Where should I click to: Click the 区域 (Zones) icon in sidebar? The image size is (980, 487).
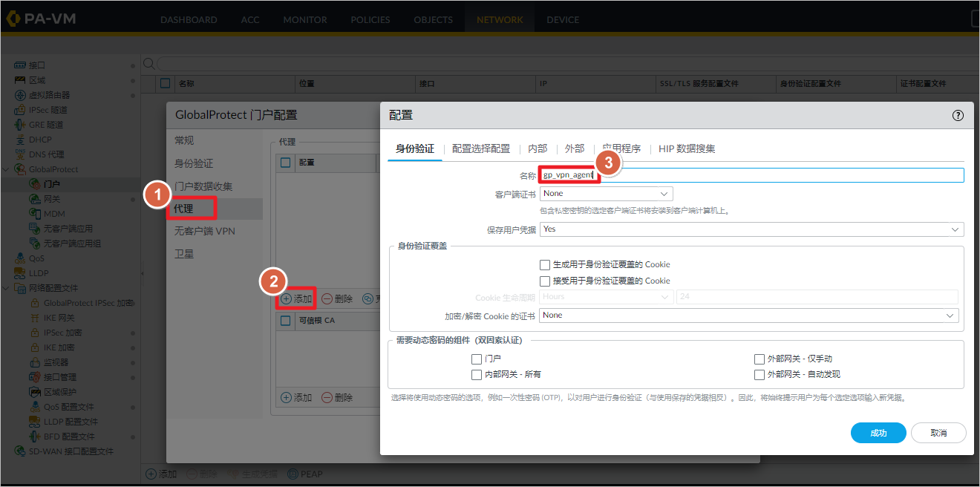[20, 80]
